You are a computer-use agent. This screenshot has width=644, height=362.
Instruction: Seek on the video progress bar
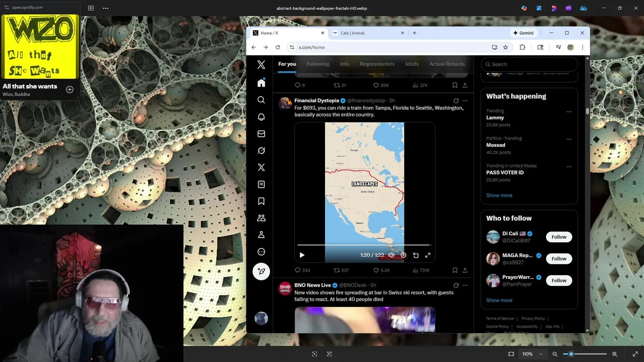pyautogui.click(x=364, y=245)
